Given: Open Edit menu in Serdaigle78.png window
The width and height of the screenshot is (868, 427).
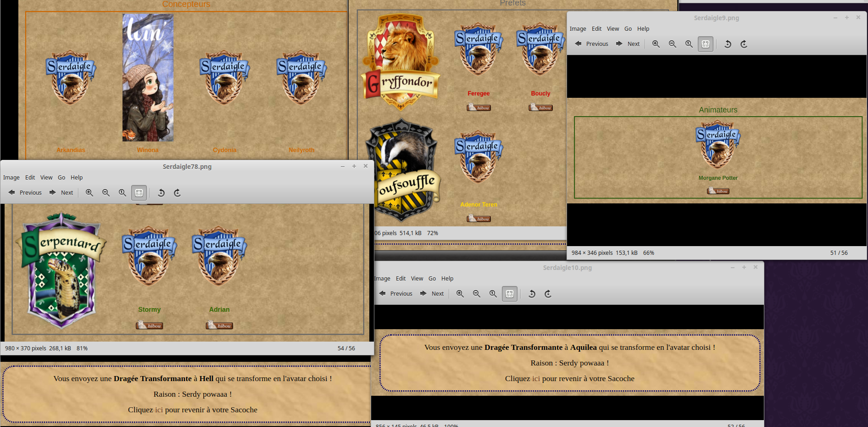Looking at the screenshot, I should coord(30,177).
